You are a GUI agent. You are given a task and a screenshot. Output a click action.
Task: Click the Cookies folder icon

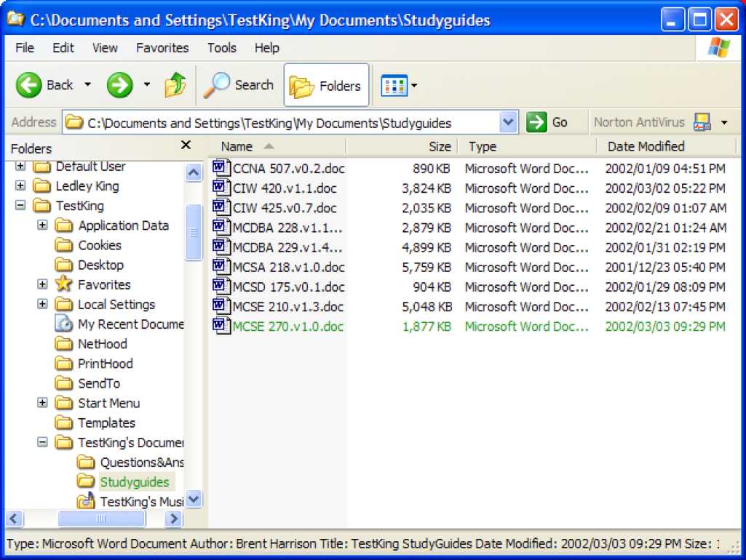point(64,245)
